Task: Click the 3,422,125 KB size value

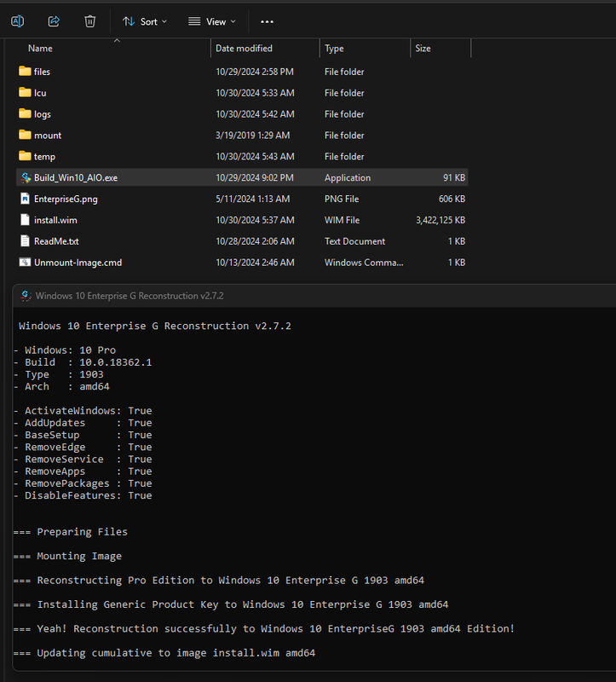Action: [x=440, y=220]
